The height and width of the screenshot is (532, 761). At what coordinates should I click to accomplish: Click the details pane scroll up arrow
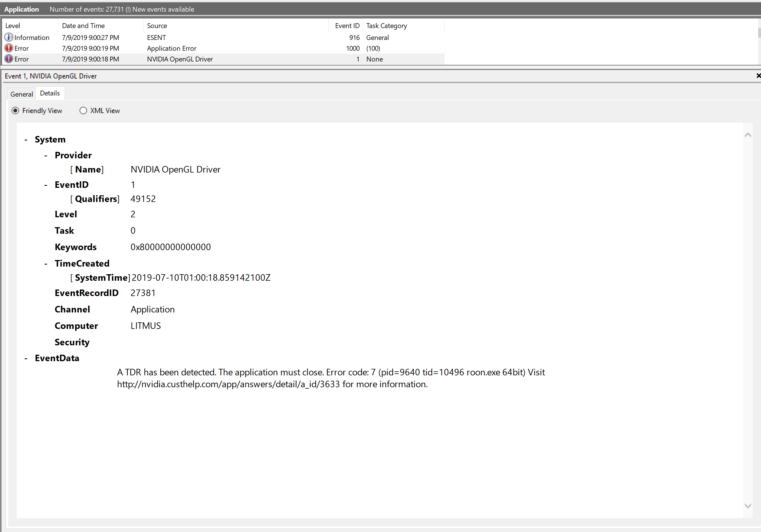(x=748, y=135)
